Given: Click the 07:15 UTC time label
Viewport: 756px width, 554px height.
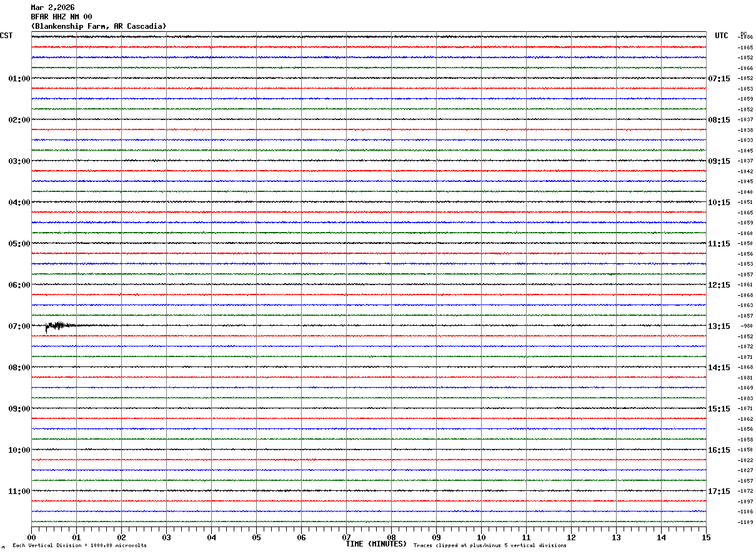Looking at the screenshot, I should pyautogui.click(x=719, y=79).
